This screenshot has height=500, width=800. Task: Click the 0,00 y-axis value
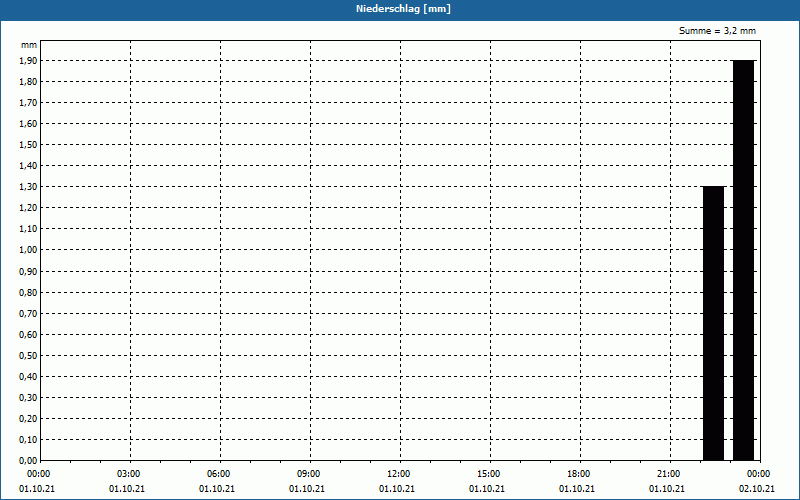28,461
